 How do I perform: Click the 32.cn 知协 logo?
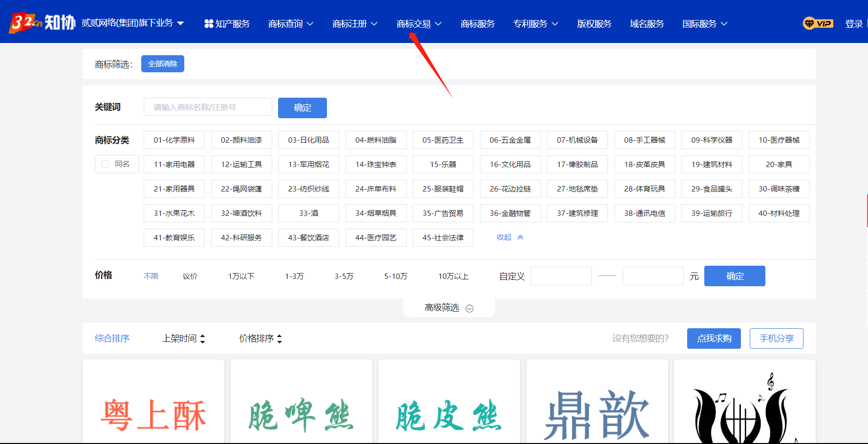pos(42,22)
